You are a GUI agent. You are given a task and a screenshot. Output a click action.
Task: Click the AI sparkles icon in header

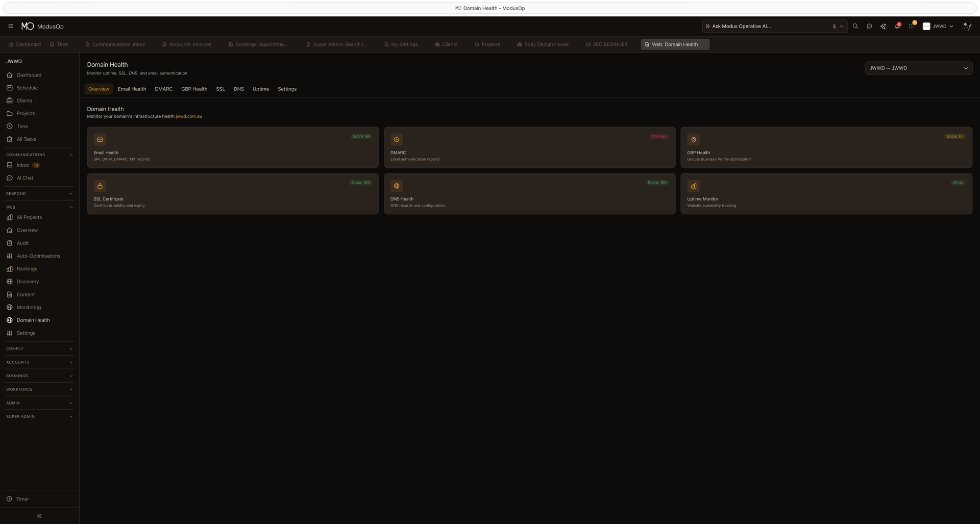(x=883, y=26)
